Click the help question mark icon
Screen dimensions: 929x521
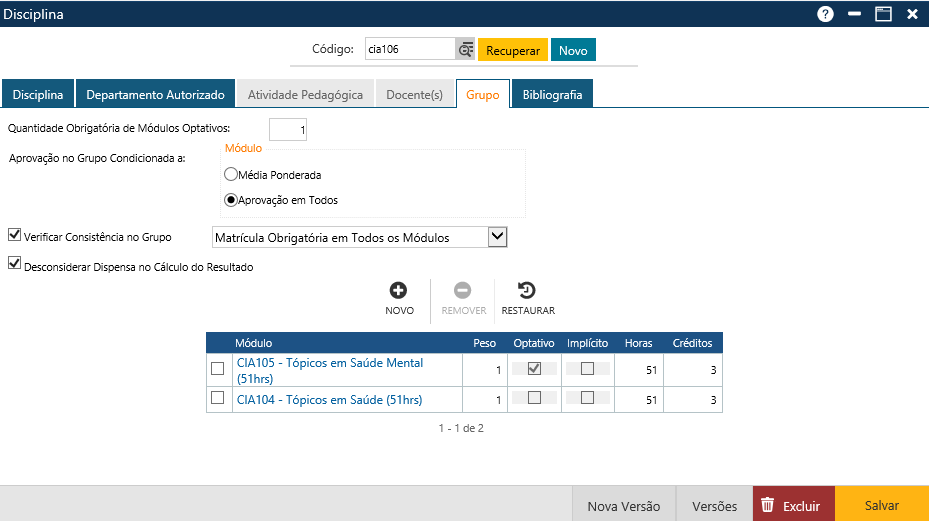(x=825, y=14)
